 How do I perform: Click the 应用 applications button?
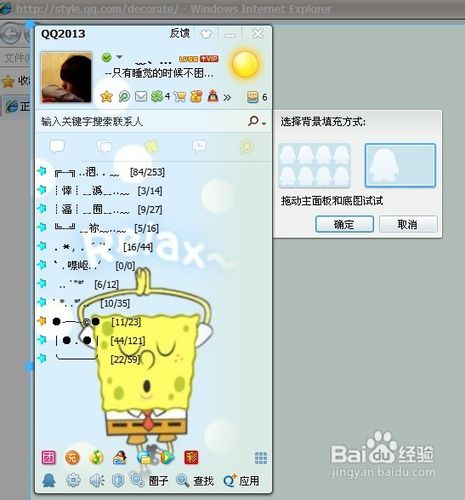242,480
